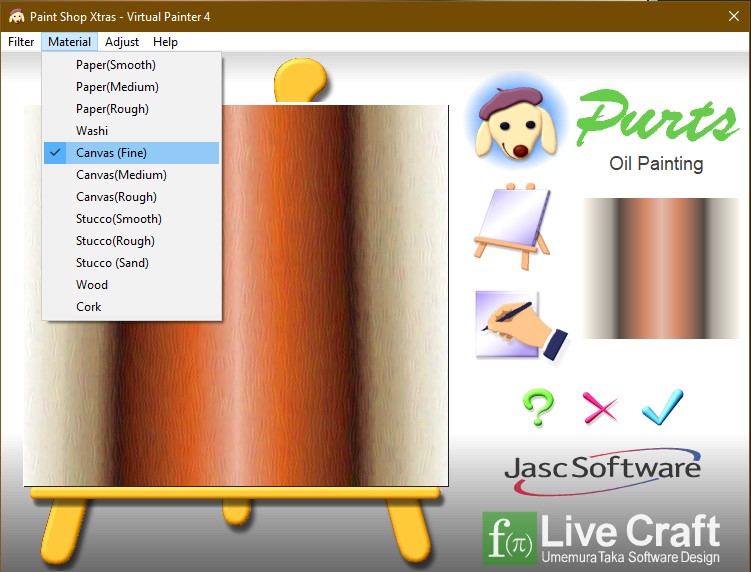This screenshot has height=572, width=751.
Task: Open the Adjust menu
Action: click(122, 42)
